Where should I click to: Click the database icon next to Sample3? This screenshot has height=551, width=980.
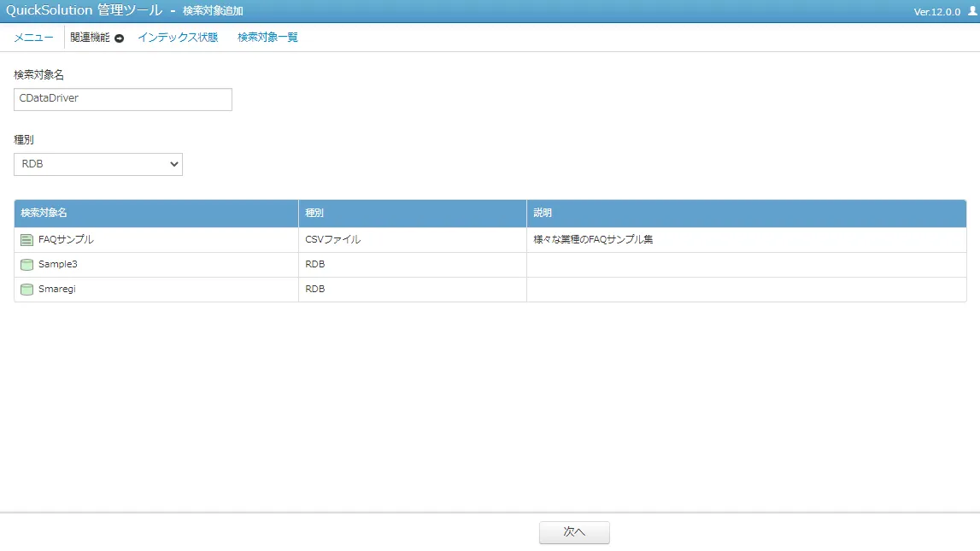26,265
